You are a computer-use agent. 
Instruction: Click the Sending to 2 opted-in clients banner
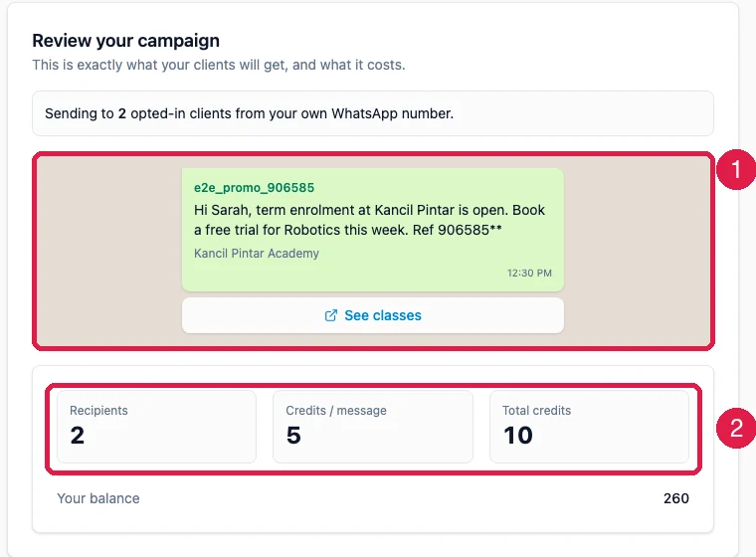[373, 113]
